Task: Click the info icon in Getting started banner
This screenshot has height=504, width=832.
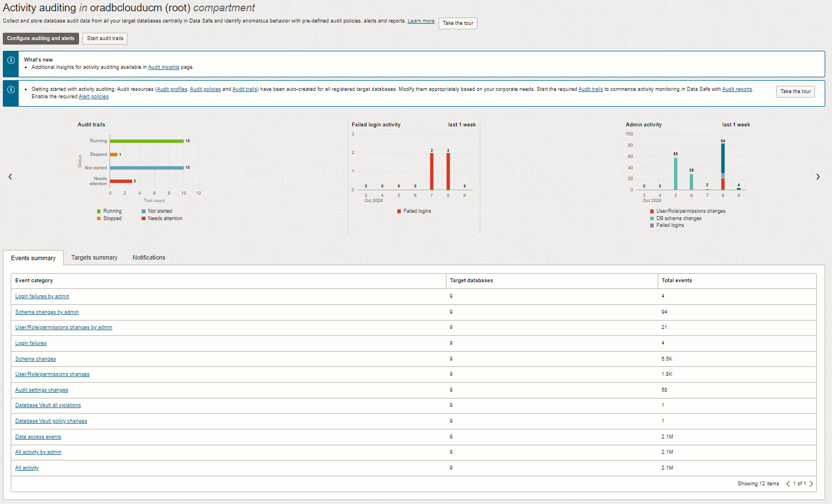Action: pos(11,90)
